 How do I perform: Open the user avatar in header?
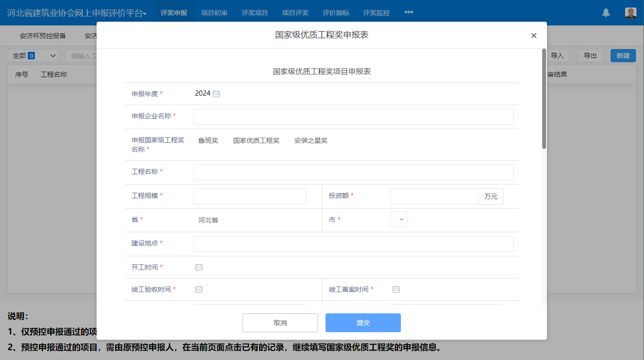click(630, 13)
